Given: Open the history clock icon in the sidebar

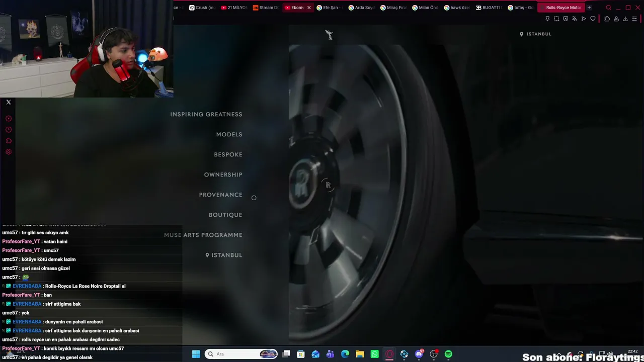Looking at the screenshot, I should (9, 130).
